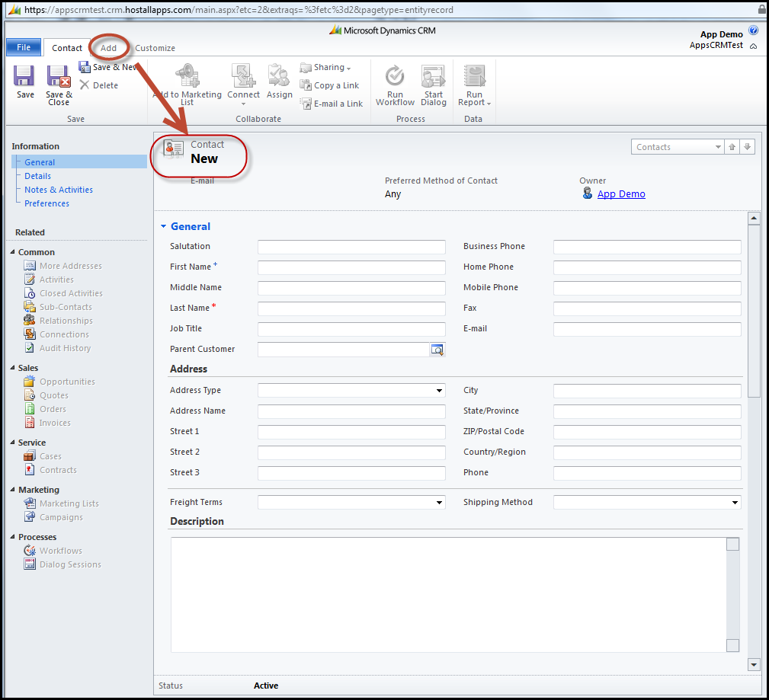The image size is (769, 700).
Task: Collapse the Marketing related group
Action: (x=13, y=490)
